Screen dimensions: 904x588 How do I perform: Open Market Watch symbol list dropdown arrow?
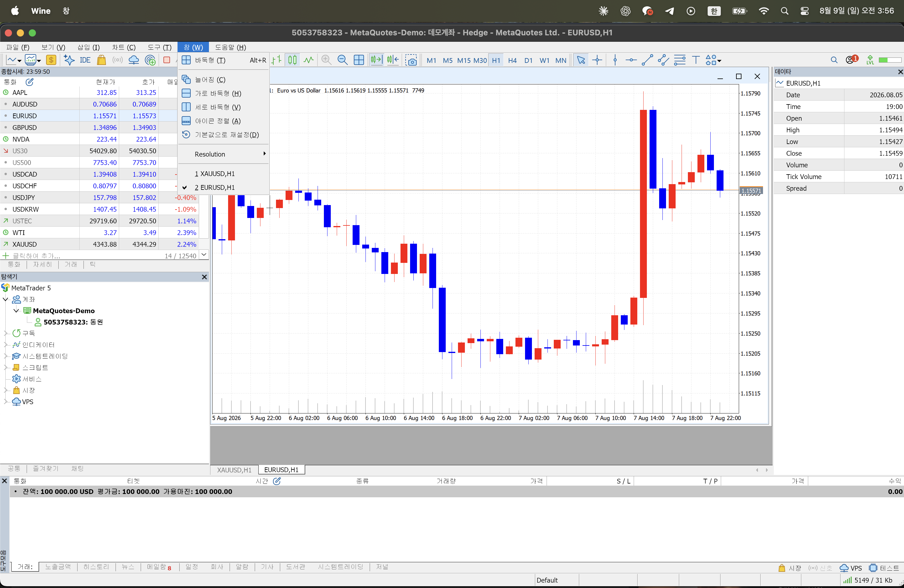[204, 255]
